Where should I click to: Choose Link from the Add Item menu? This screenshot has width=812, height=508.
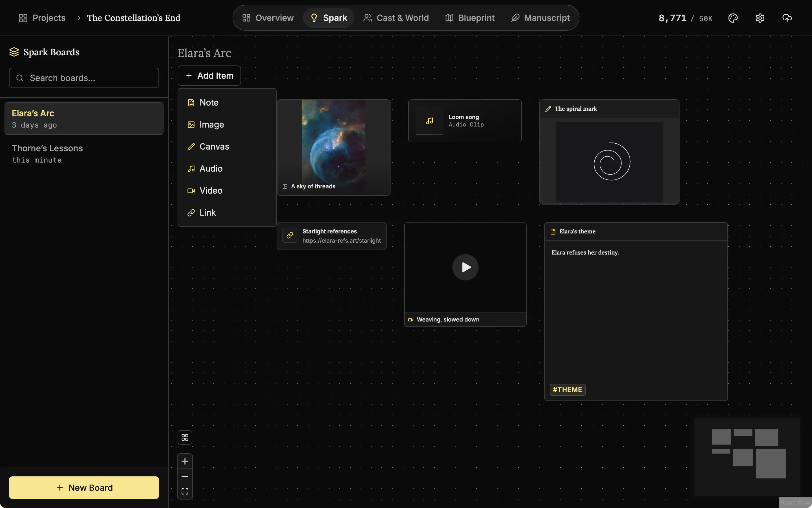227,213
